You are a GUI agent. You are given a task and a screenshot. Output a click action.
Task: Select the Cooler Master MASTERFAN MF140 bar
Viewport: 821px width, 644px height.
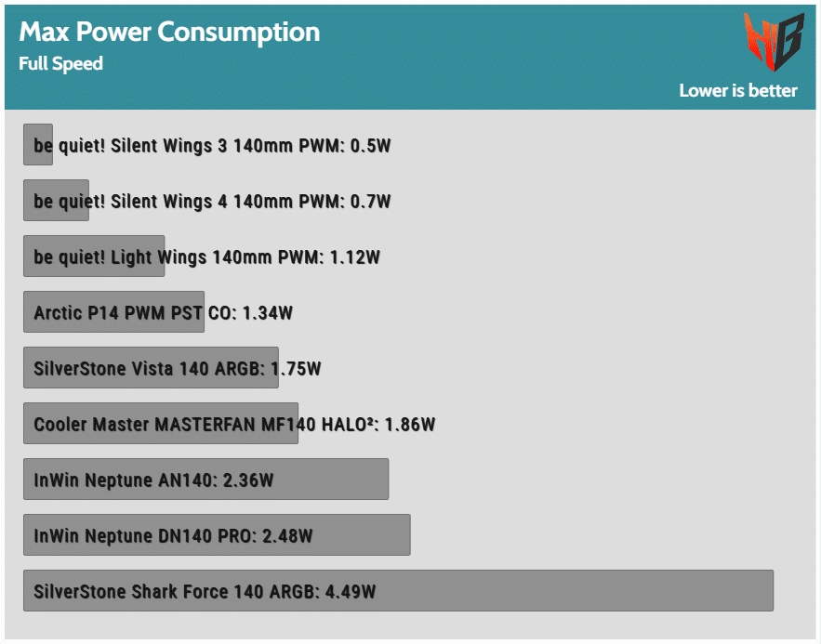point(160,424)
